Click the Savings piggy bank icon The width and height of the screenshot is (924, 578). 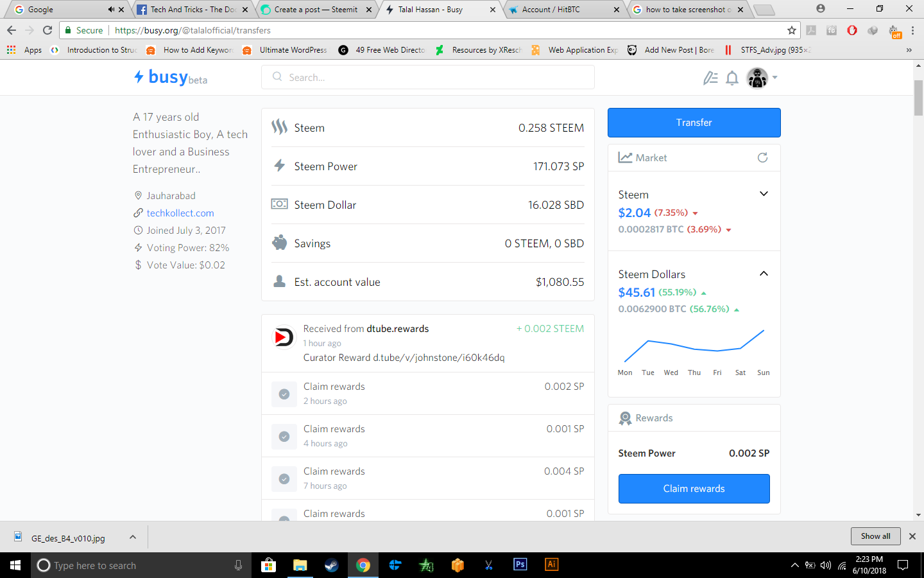pyautogui.click(x=279, y=243)
